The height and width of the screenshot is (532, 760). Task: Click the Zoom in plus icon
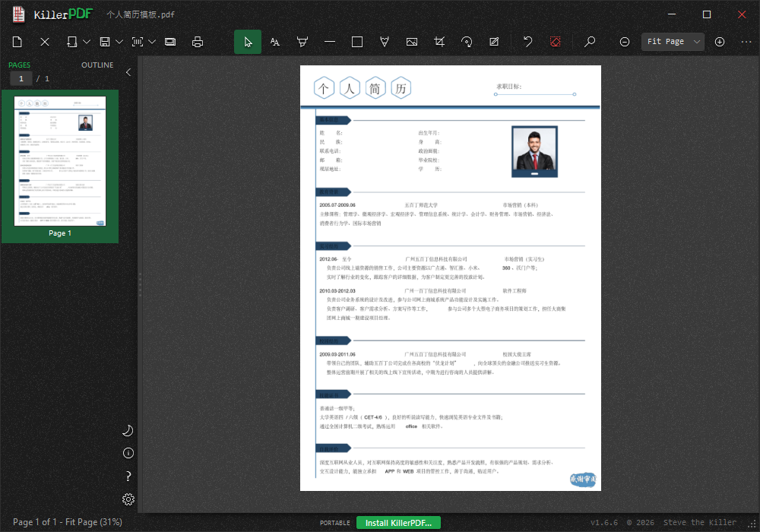pos(720,42)
